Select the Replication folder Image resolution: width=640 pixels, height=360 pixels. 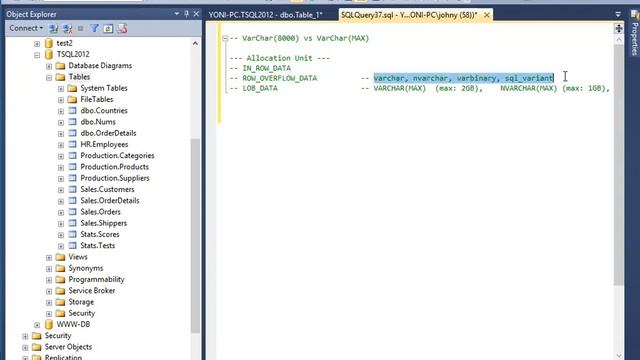(63, 357)
